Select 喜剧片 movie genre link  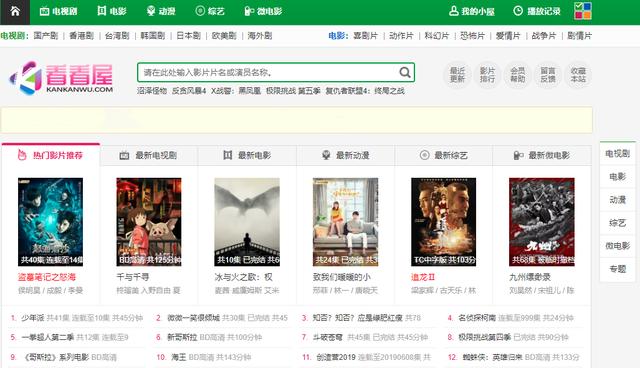click(365, 36)
